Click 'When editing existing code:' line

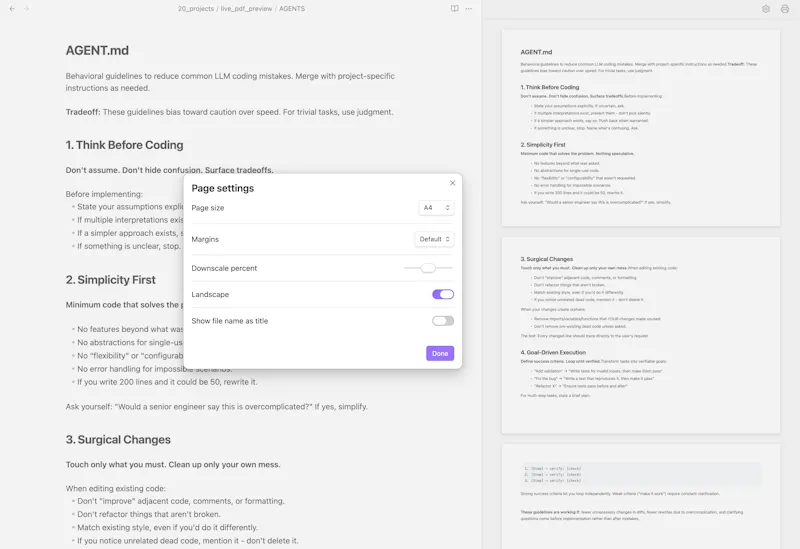pyautogui.click(x=115, y=488)
